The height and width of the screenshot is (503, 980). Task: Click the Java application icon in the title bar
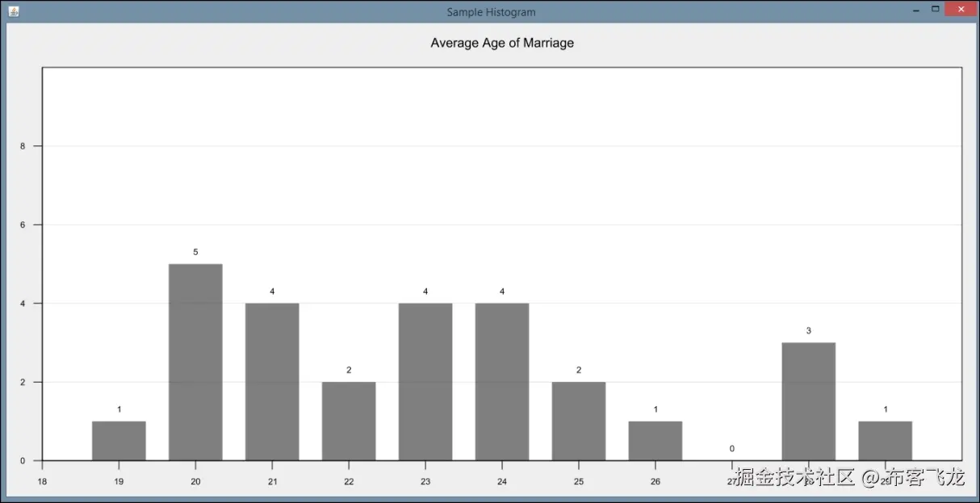pos(14,11)
